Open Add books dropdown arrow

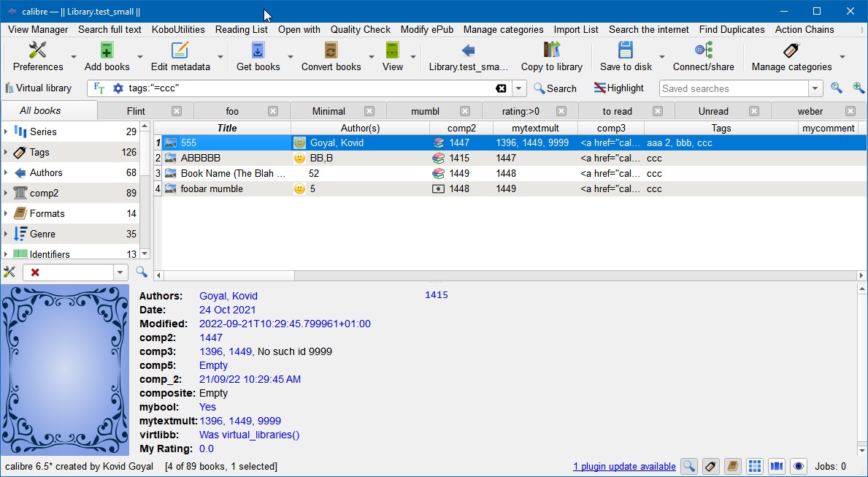pyautogui.click(x=140, y=56)
